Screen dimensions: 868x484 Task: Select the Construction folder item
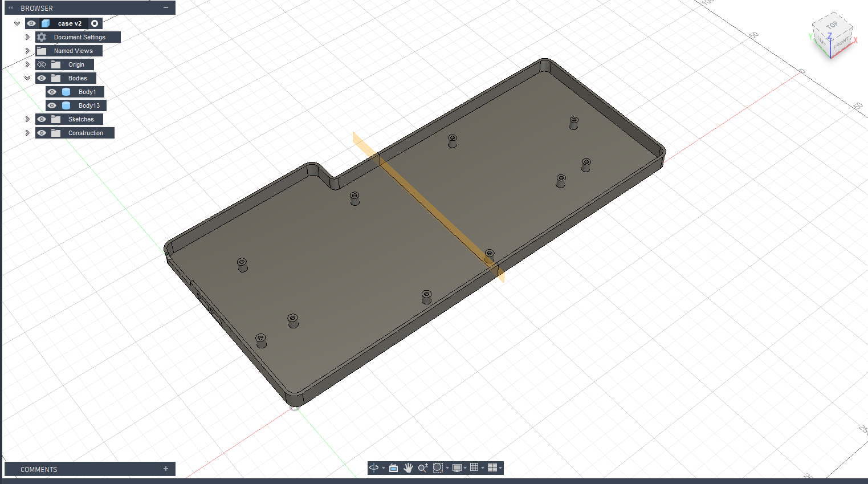[x=85, y=133]
